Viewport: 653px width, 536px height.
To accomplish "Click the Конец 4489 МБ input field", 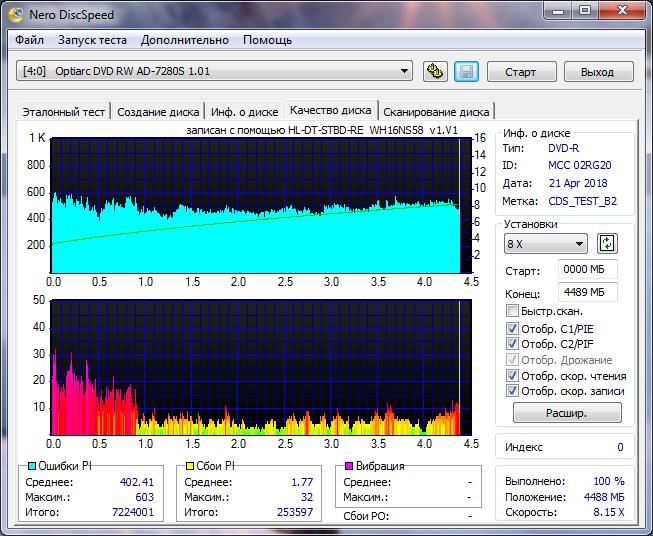I will click(x=588, y=292).
